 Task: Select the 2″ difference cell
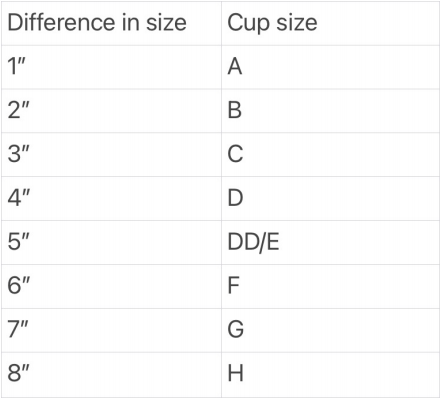(x=111, y=111)
